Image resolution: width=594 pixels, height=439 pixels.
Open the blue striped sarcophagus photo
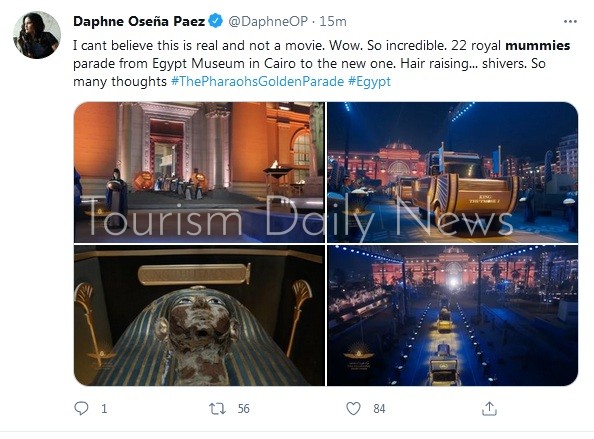click(199, 315)
